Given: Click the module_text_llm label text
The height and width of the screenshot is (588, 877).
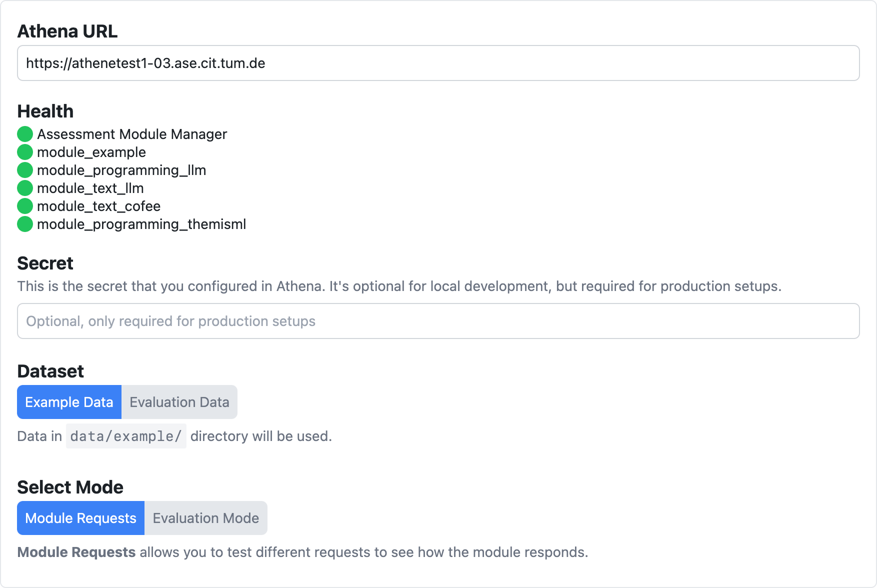Looking at the screenshot, I should coord(90,188).
